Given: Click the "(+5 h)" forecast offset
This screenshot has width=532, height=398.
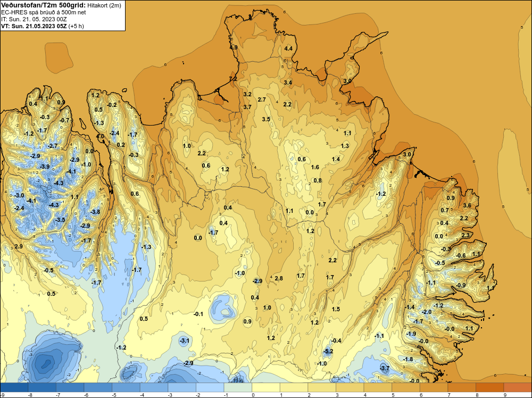Looking at the screenshot, I should [76, 26].
